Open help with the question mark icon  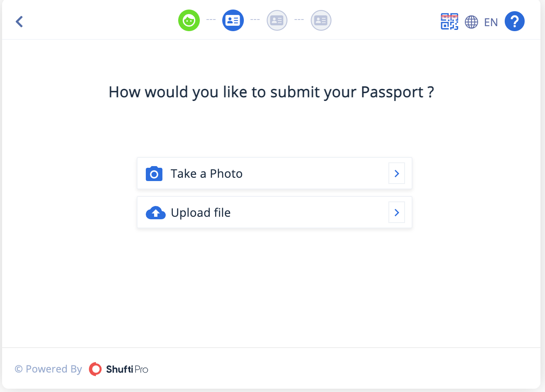click(515, 21)
